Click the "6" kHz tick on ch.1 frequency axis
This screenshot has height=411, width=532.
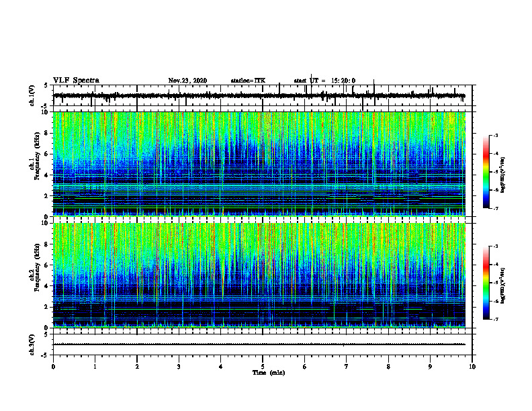(x=47, y=154)
